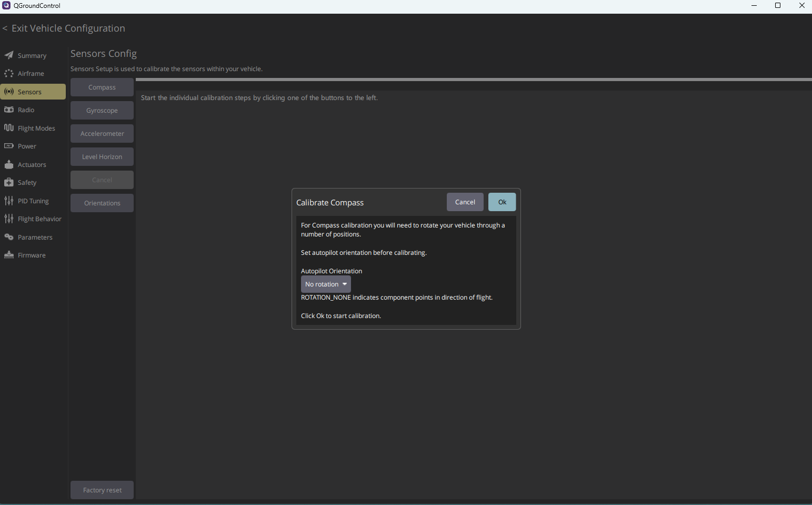Open the Summary page
Screen dimensions: 812x505
33,55
